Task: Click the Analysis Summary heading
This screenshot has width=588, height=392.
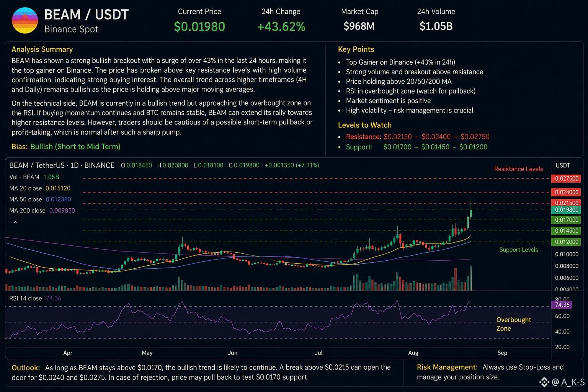Action: 42,49
